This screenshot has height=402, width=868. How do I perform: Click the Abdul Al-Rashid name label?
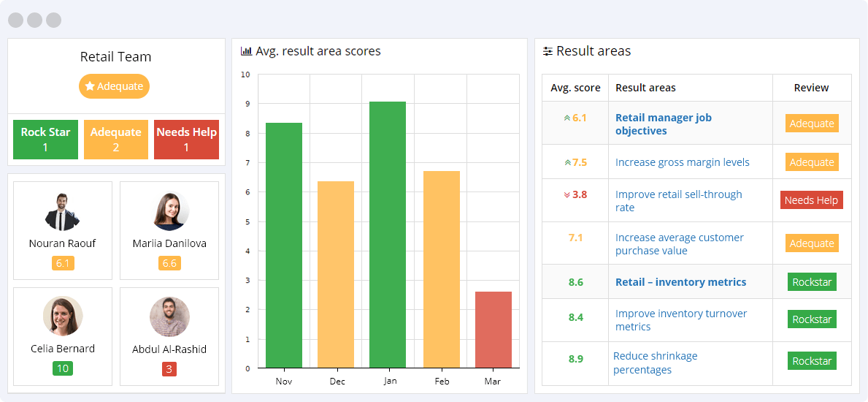click(169, 349)
